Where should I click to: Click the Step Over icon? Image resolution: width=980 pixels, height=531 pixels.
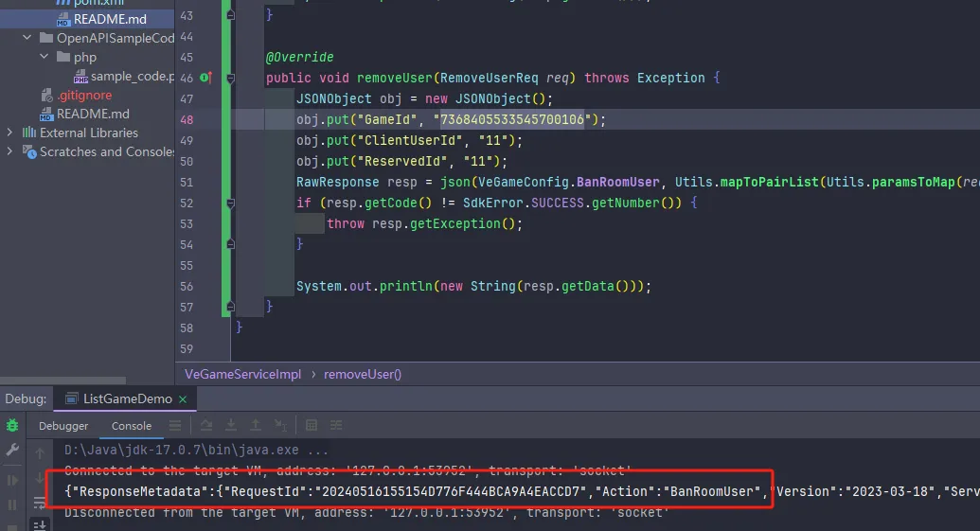coord(205,425)
